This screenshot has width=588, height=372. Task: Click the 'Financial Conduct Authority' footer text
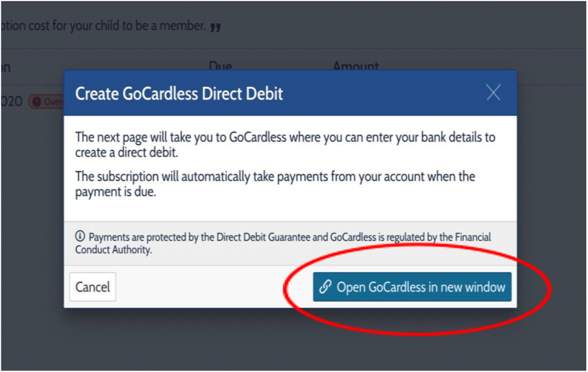(x=113, y=250)
